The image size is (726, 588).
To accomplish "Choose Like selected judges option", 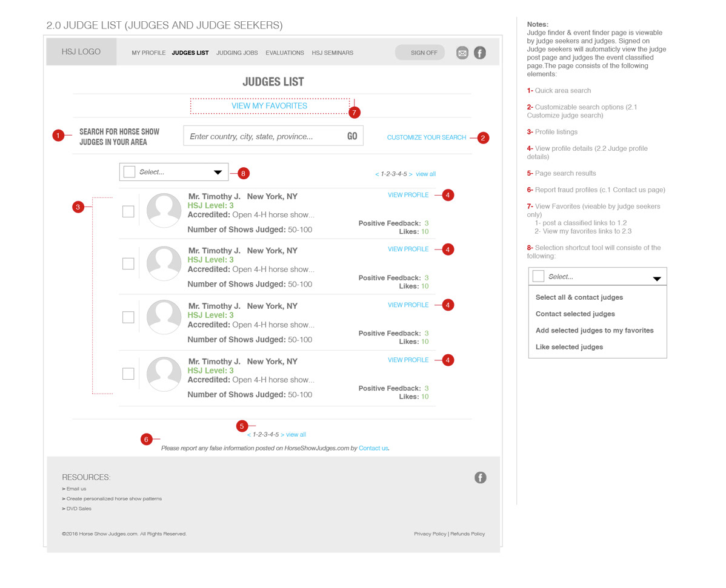I will point(569,347).
